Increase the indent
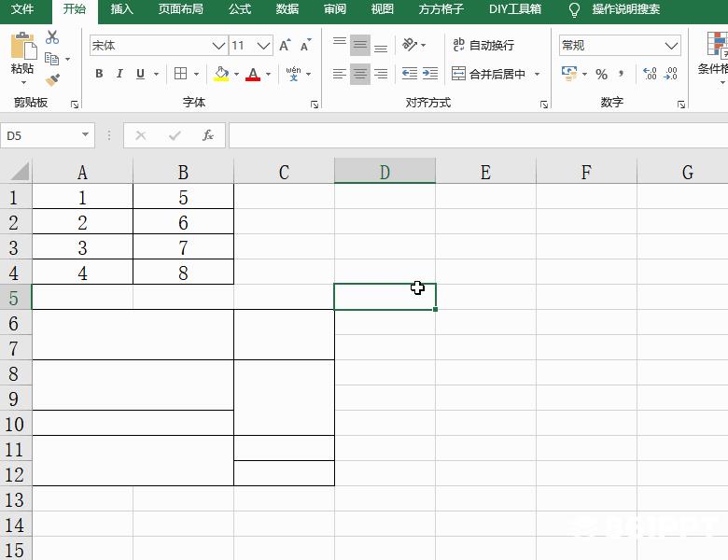The image size is (728, 560). pyautogui.click(x=430, y=74)
